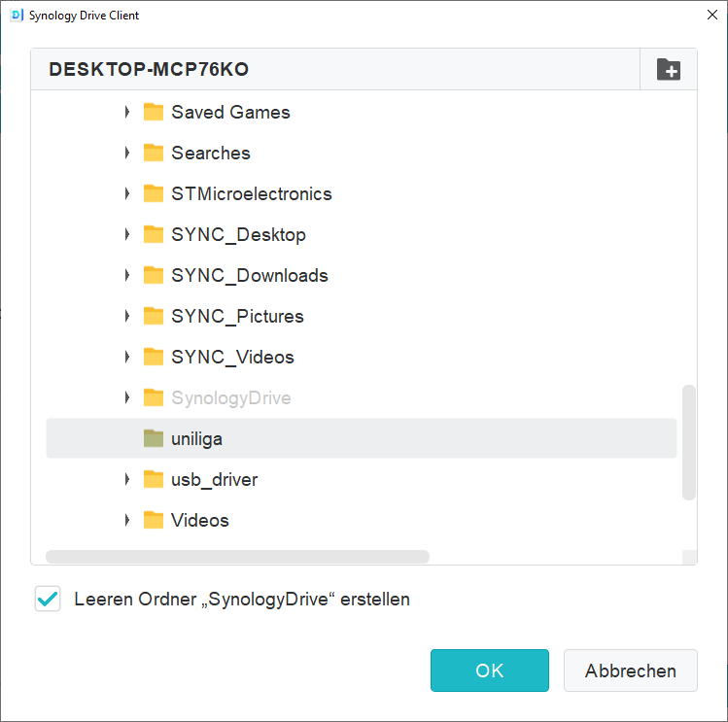The width and height of the screenshot is (728, 722).
Task: Click the usb_driver folder icon
Action: [153, 480]
